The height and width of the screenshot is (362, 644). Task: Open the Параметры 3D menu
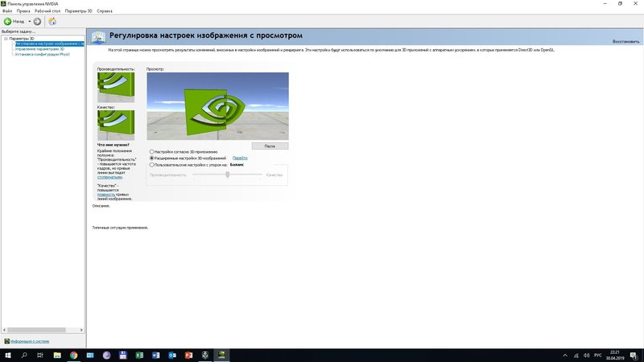pyautogui.click(x=78, y=11)
